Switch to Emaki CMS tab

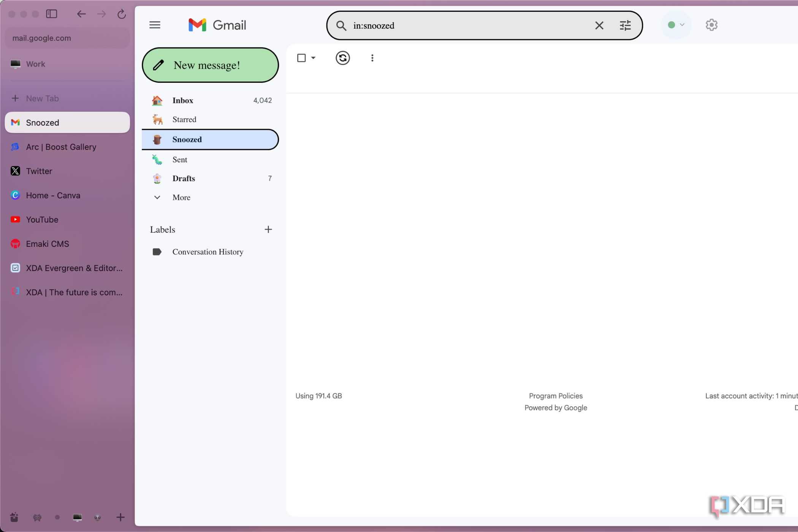pos(67,244)
